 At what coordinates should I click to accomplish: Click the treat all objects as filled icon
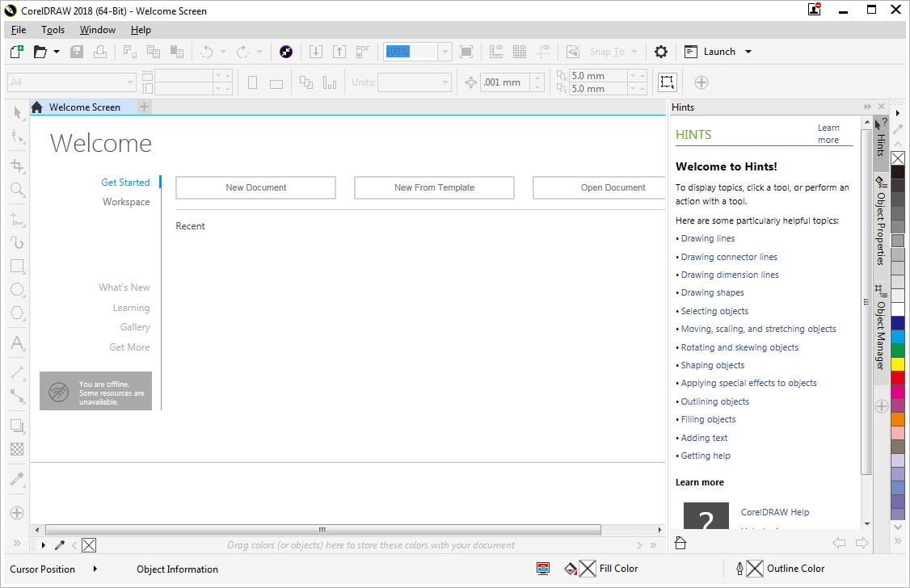point(667,82)
